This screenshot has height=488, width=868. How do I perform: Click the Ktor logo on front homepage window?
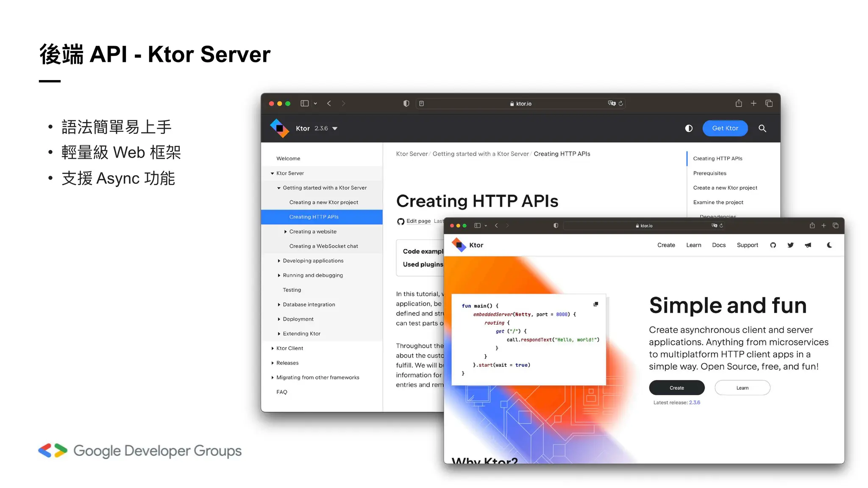tap(459, 245)
